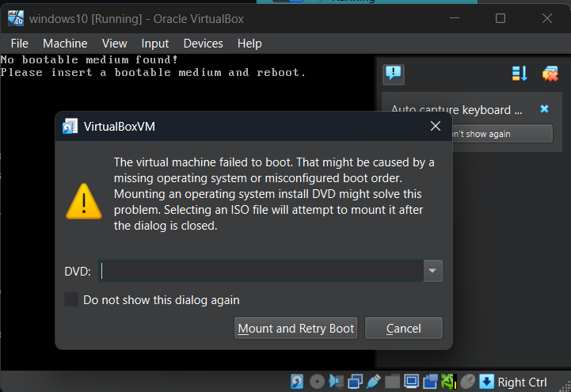
Task: Click the green CPU status icon
Action: (x=449, y=382)
